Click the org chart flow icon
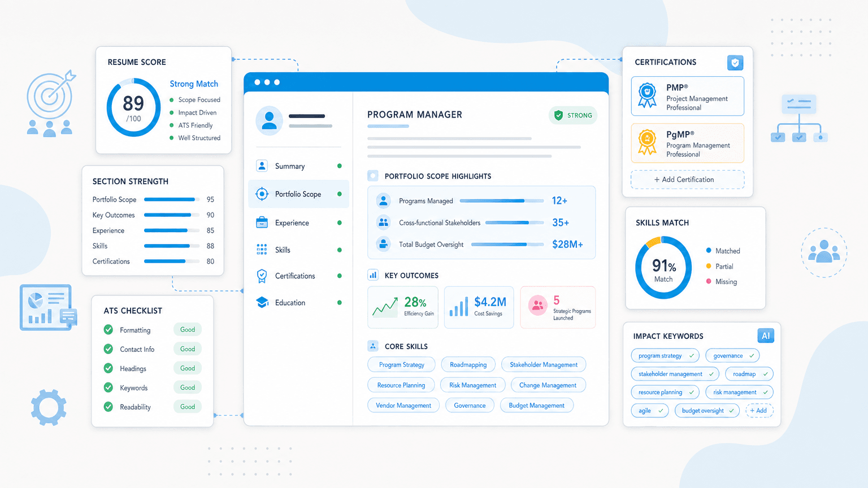 [x=799, y=119]
